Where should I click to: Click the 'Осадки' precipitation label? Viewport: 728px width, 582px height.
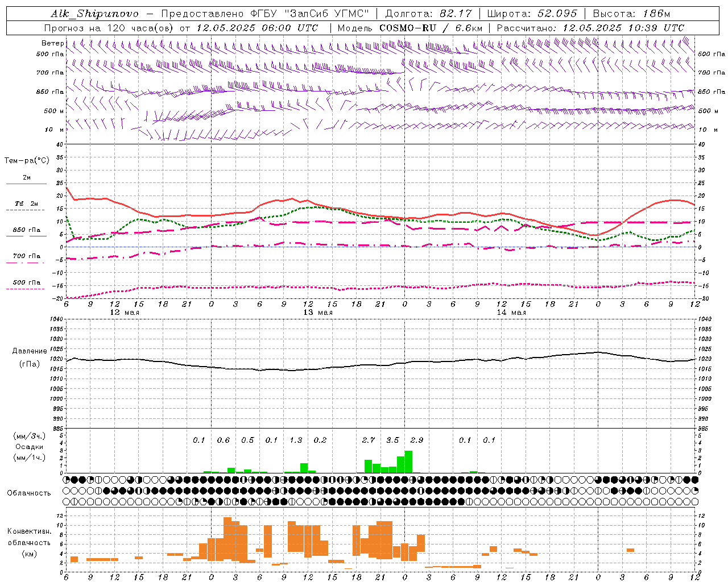point(29,447)
